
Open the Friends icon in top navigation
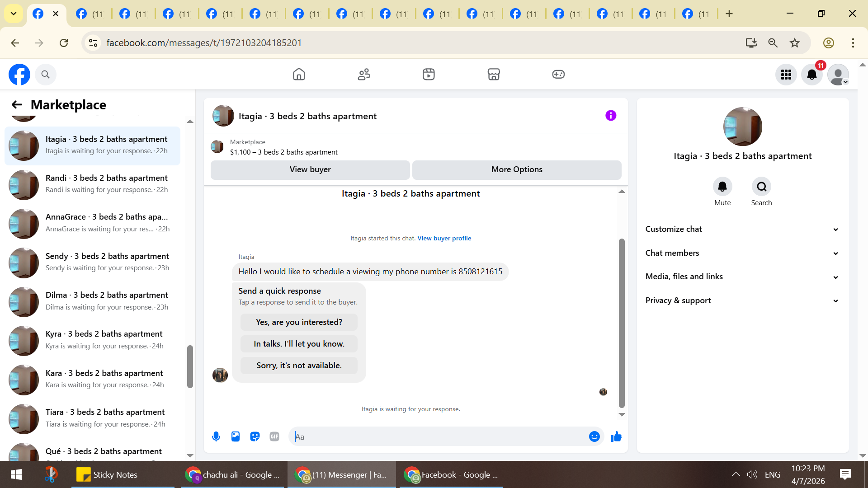point(364,74)
